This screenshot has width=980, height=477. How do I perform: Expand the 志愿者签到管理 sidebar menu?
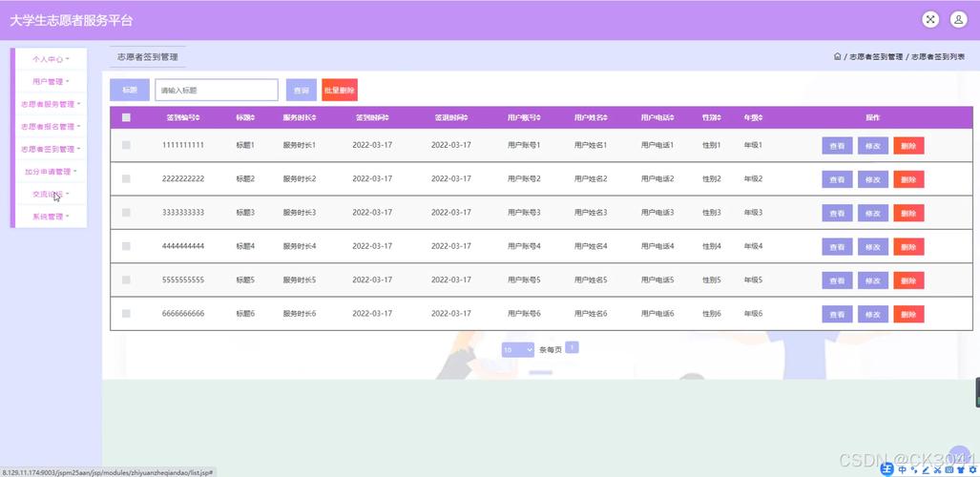[51, 149]
